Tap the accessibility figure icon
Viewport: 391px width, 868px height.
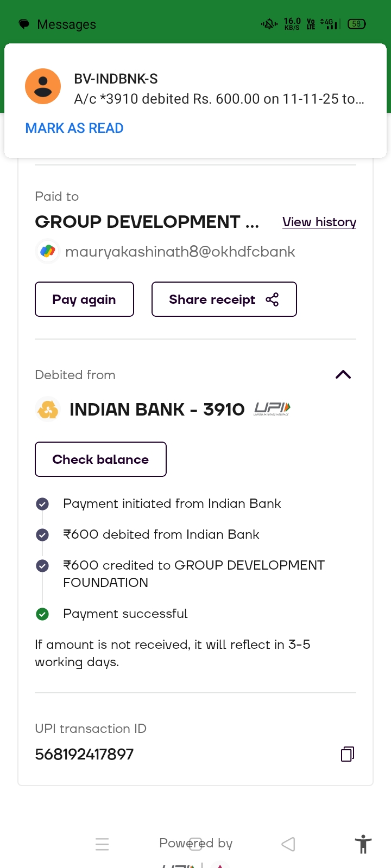pos(363,844)
